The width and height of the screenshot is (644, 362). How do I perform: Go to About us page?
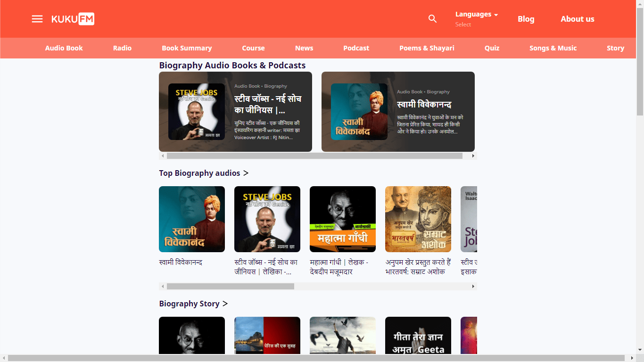pos(578,19)
